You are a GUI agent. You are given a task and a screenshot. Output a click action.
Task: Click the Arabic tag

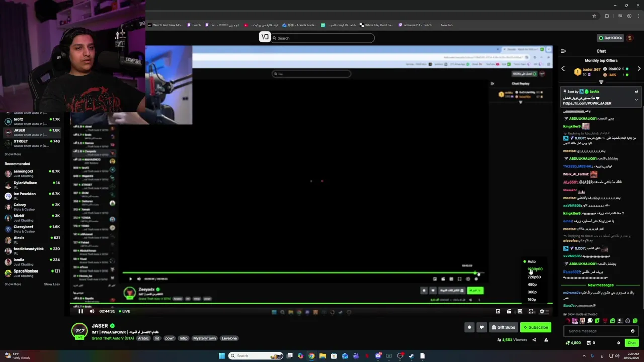click(143, 338)
